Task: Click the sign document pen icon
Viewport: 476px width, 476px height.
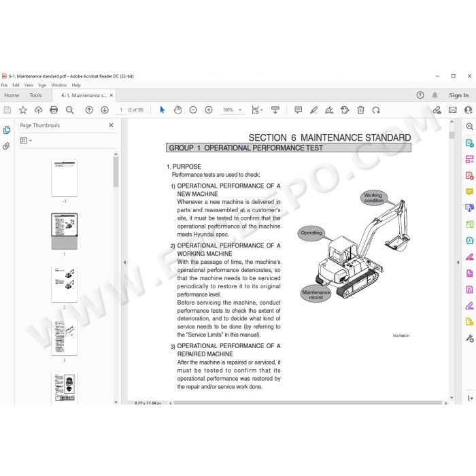Action: coord(329,110)
